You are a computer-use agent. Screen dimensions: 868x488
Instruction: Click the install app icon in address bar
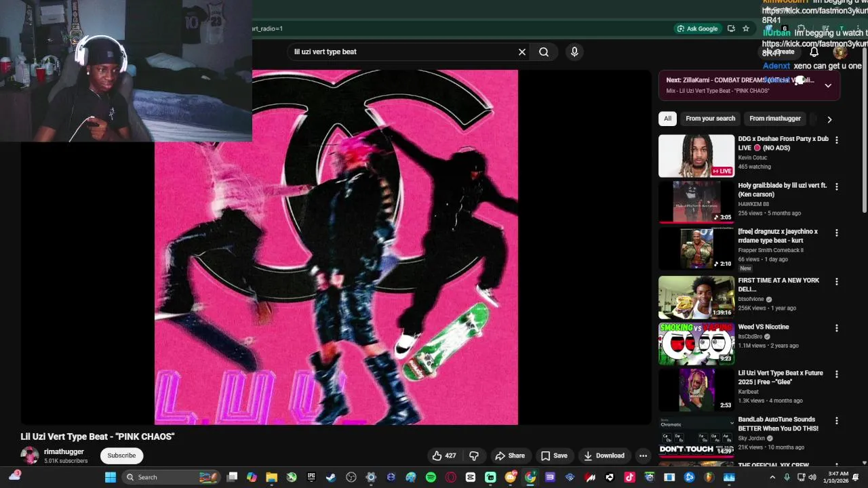pyautogui.click(x=731, y=28)
